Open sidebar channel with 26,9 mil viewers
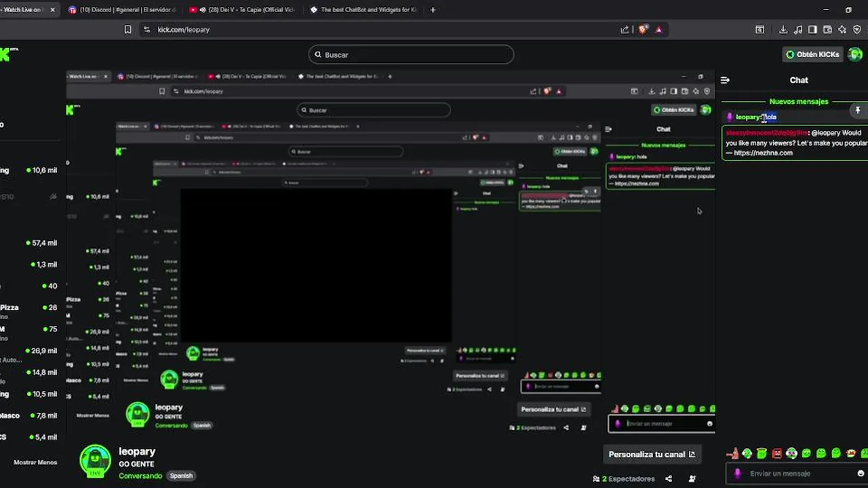Image resolution: width=868 pixels, height=488 pixels. (28, 350)
